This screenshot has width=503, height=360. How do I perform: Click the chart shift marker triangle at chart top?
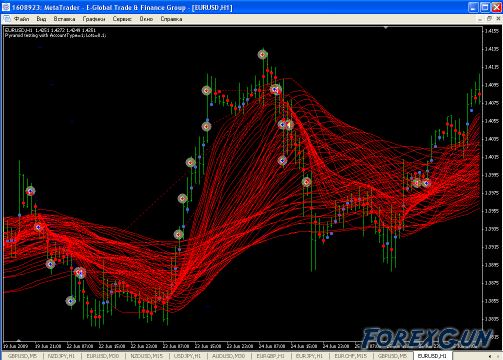(386, 28)
